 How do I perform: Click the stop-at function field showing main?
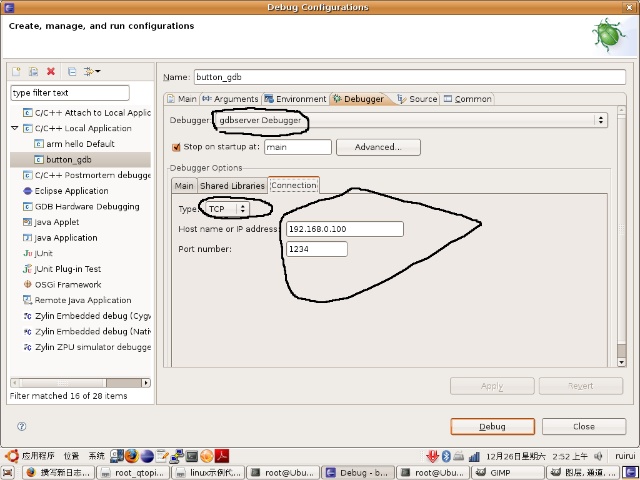click(298, 147)
